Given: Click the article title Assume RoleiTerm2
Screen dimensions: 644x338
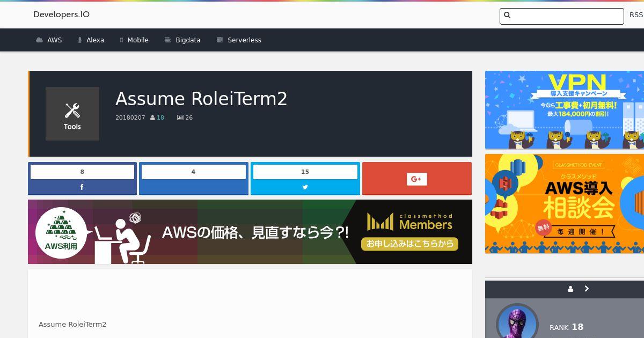Looking at the screenshot, I should (201, 99).
